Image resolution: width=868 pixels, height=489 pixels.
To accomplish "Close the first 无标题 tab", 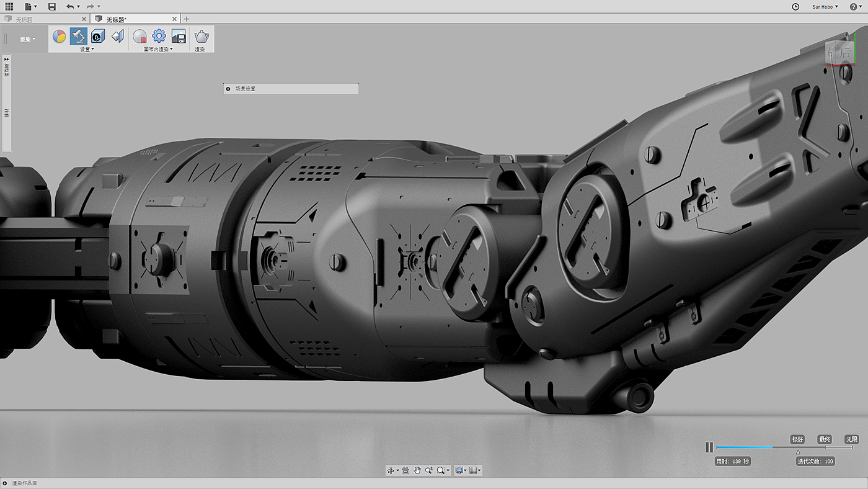I will [84, 19].
